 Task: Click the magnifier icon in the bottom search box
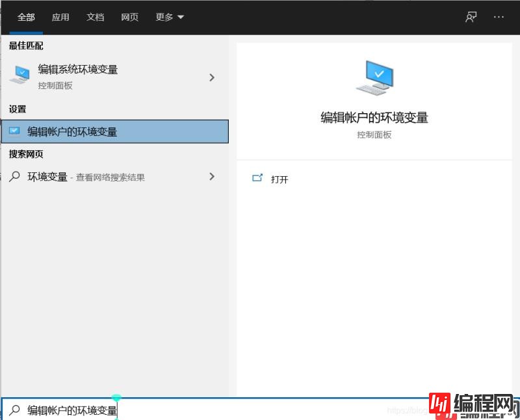pos(13,410)
